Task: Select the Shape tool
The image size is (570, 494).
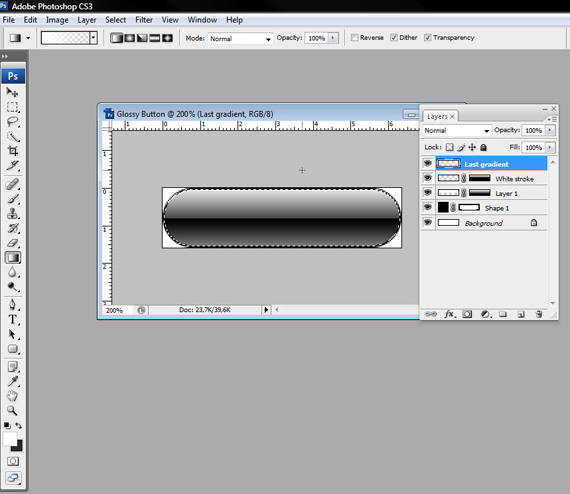Action: [12, 349]
